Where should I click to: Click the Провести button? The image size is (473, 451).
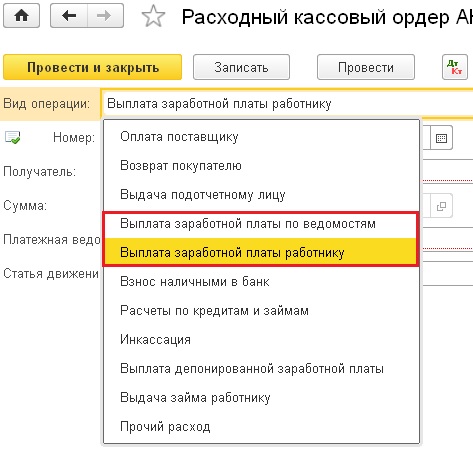point(366,67)
